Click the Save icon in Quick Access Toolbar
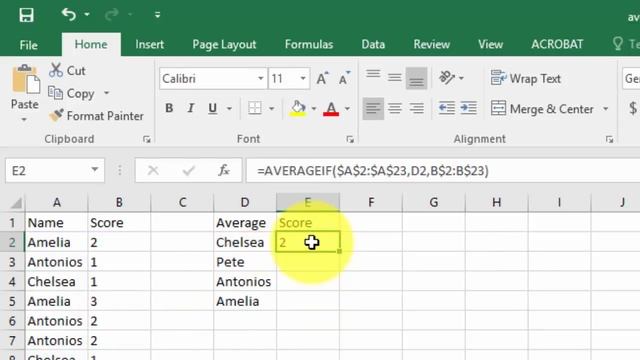The height and width of the screenshot is (360, 640). tap(27, 16)
